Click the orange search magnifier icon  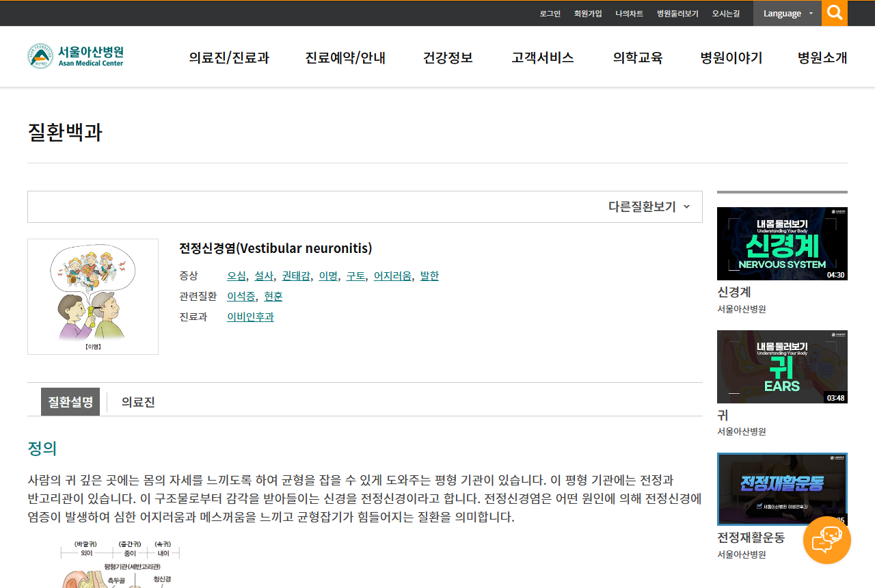[835, 13]
